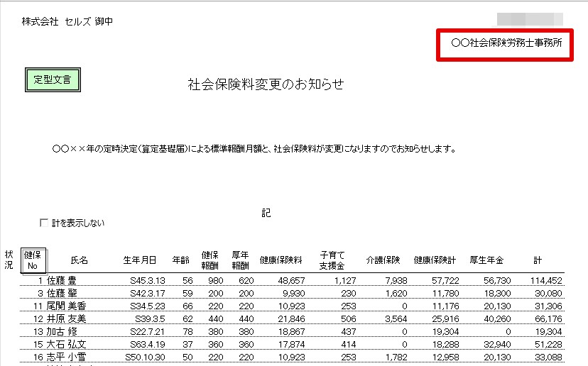Click the 健康保険料 column header
The height and width of the screenshot is (366, 588).
point(281,260)
